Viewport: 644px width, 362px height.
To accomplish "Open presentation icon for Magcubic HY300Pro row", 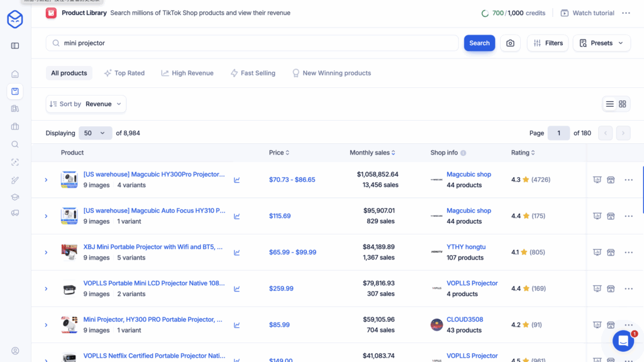I will 597,180.
